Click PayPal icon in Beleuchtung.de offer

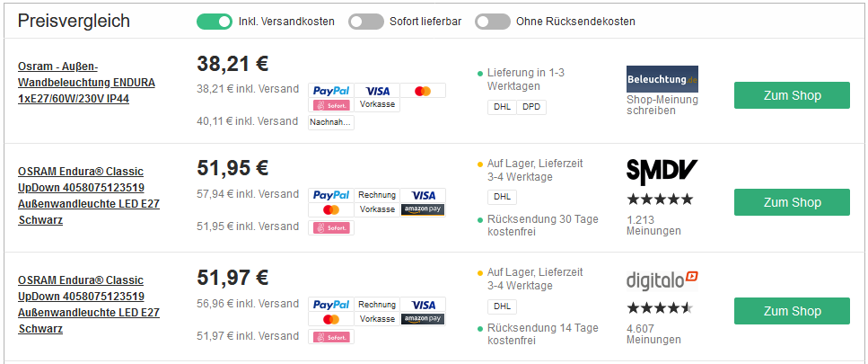[x=330, y=91]
